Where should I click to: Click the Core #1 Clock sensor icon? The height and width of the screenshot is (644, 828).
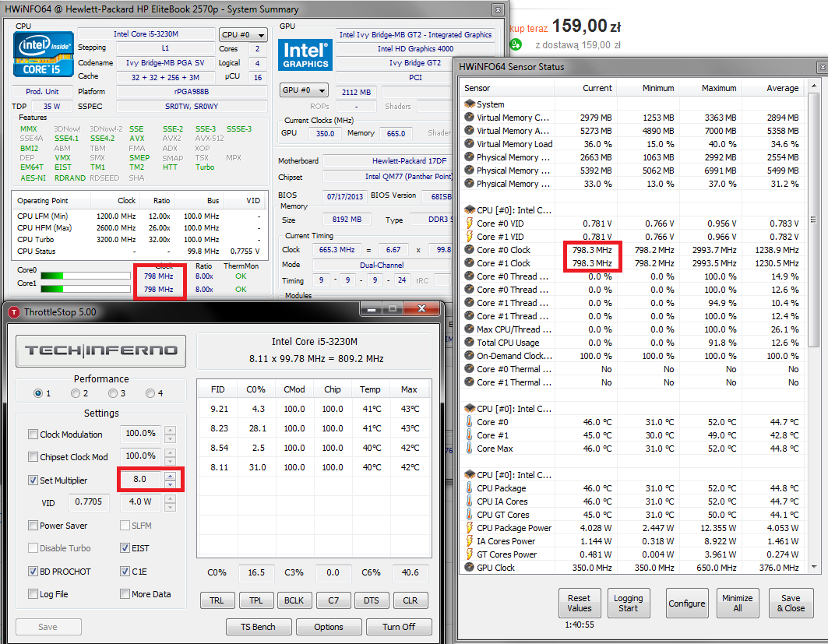(470, 263)
